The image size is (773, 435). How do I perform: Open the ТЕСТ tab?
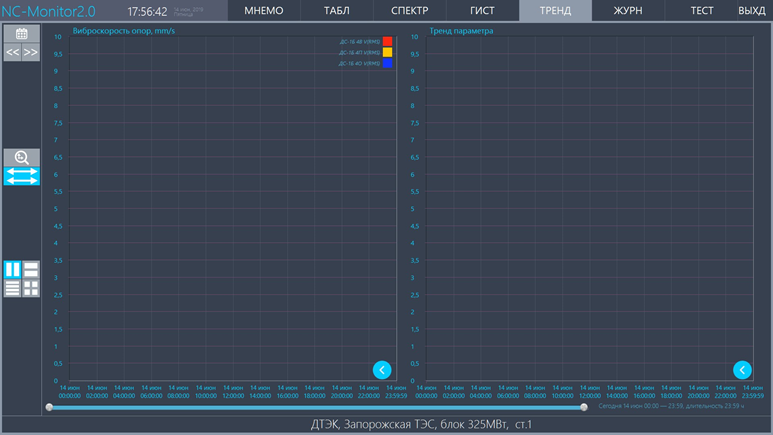pos(702,10)
